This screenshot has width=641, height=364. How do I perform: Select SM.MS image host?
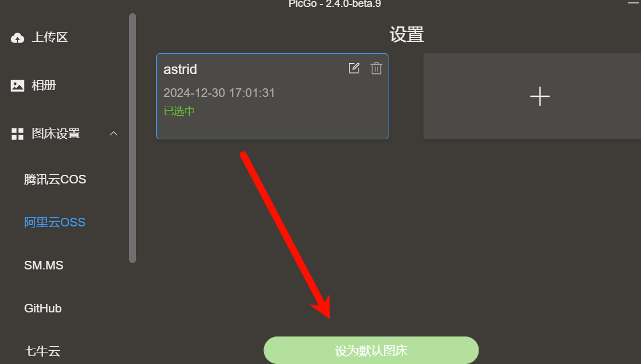click(44, 265)
